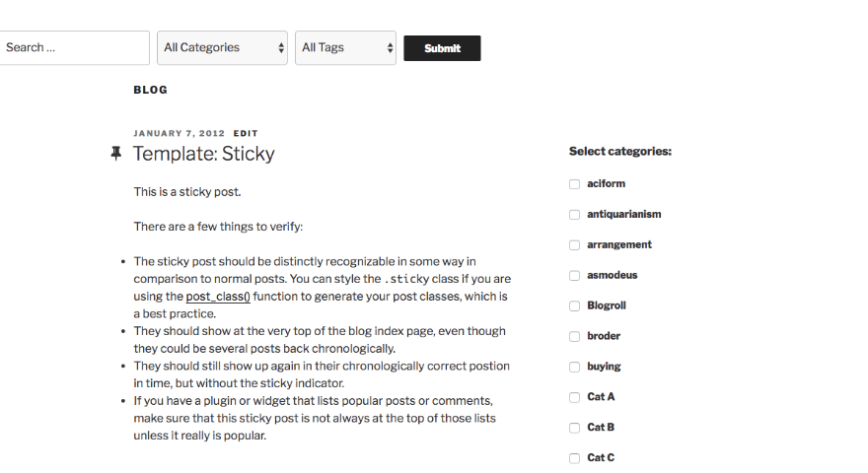Click the Blog page heading
Screen dimensions: 868x473
point(150,90)
